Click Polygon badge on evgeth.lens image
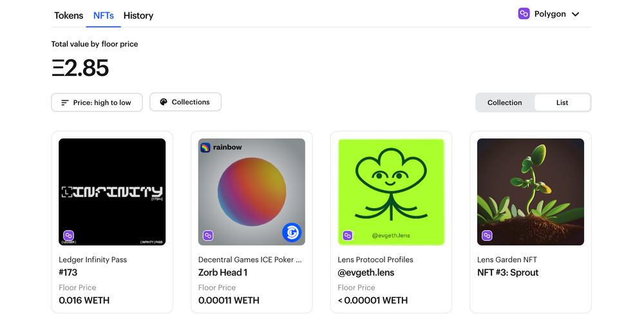Viewport: 644px width, 324px height. point(348,236)
